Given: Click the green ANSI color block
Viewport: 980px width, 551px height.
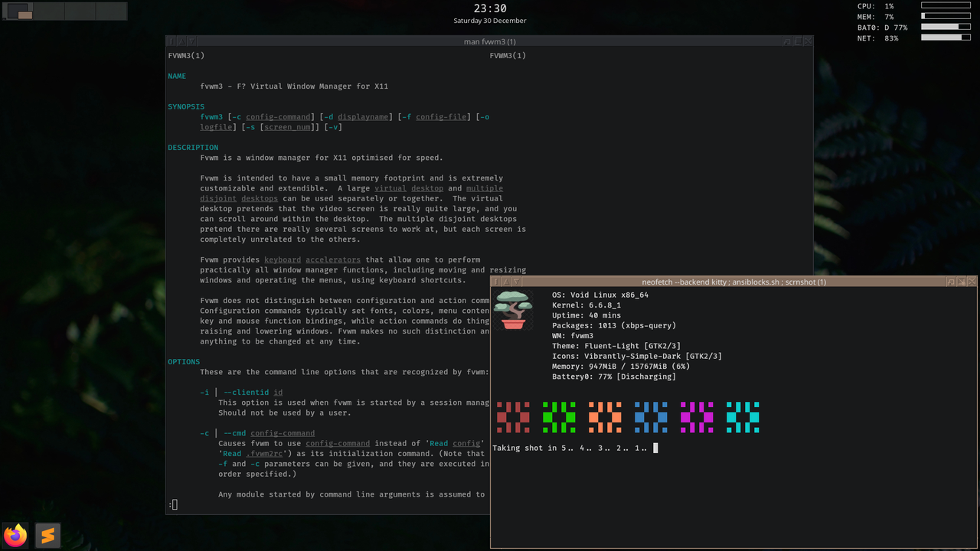Looking at the screenshot, I should pyautogui.click(x=559, y=417).
